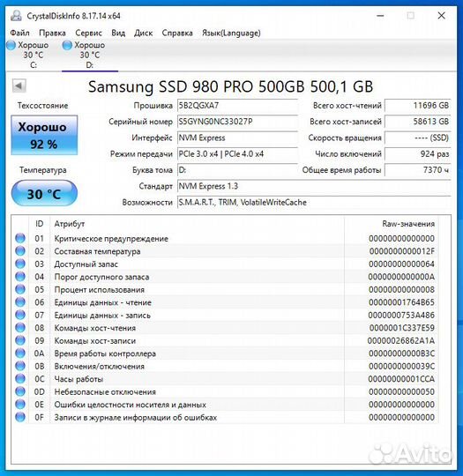Click raw value 0000000000050
The width and height of the screenshot is (463, 476).
(x=401, y=391)
